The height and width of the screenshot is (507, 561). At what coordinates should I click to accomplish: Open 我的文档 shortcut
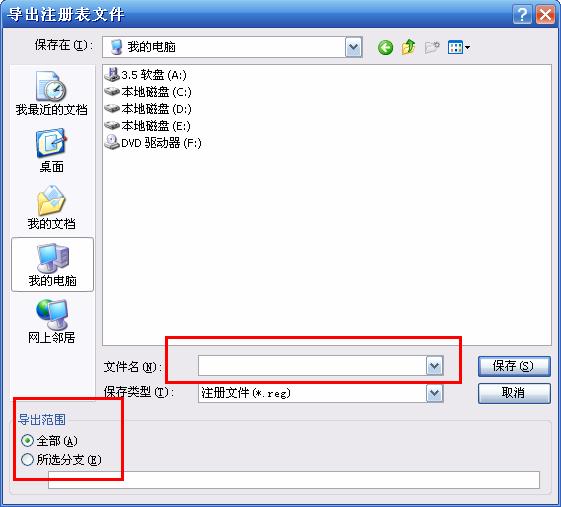coord(52,208)
